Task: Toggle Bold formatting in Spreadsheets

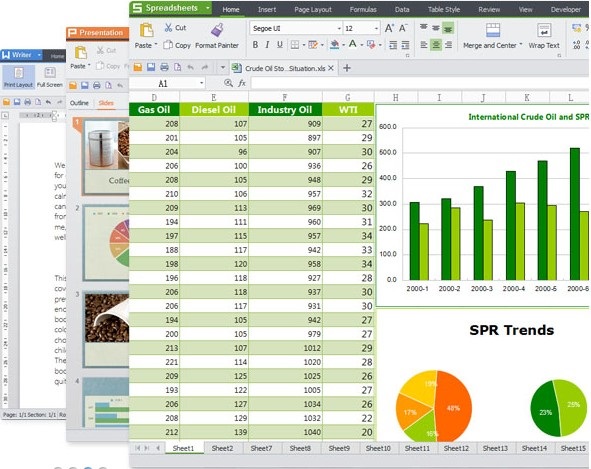Action: pos(255,45)
